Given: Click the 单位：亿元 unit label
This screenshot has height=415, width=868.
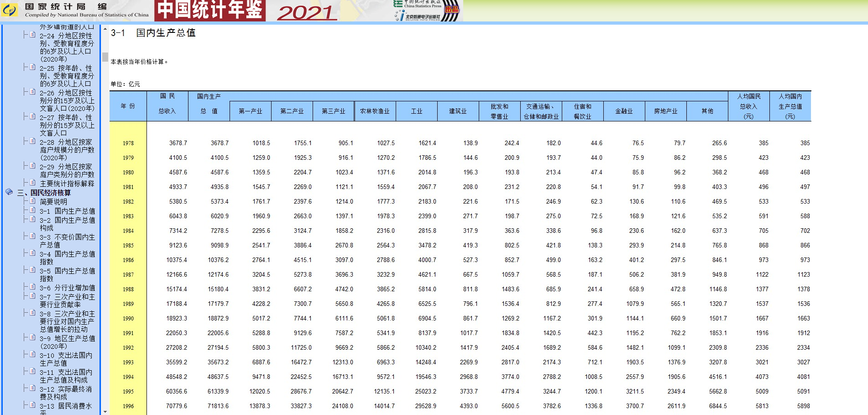Looking at the screenshot, I should 125,84.
